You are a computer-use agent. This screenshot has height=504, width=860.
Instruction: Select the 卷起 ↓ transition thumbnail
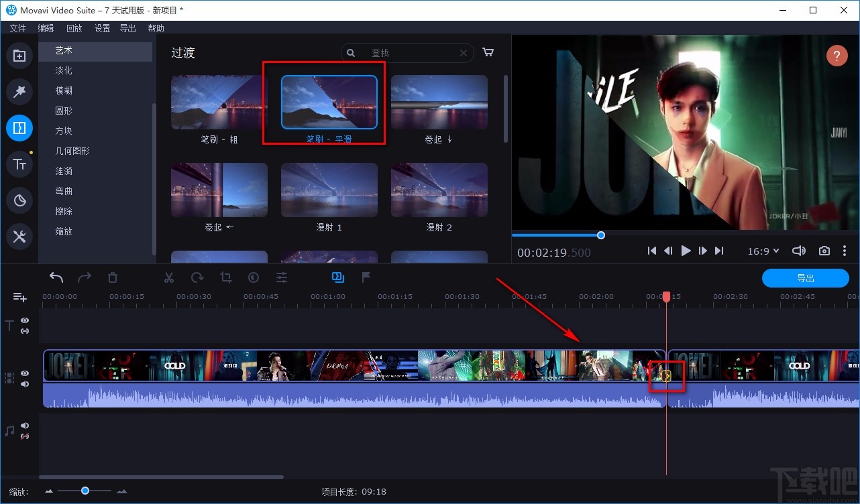(439, 102)
